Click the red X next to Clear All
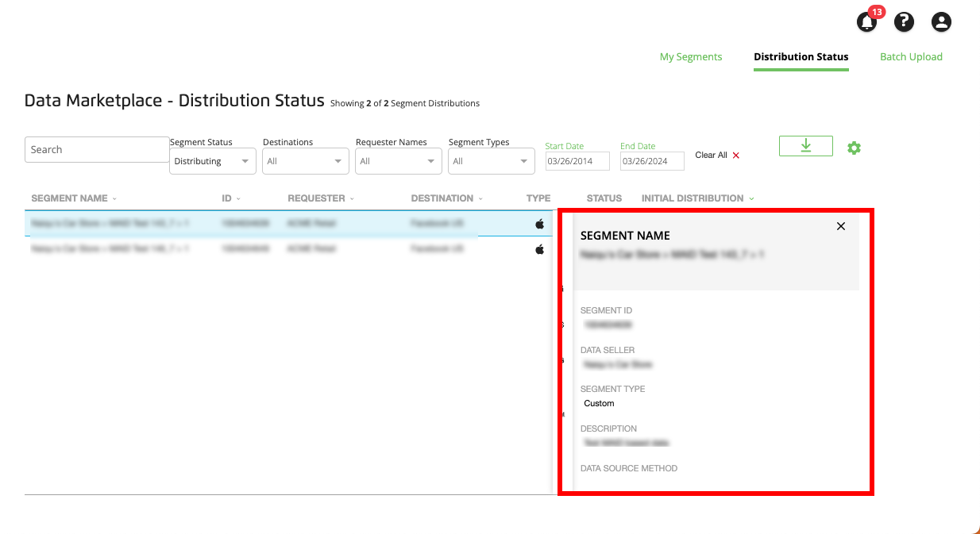 pyautogui.click(x=736, y=156)
